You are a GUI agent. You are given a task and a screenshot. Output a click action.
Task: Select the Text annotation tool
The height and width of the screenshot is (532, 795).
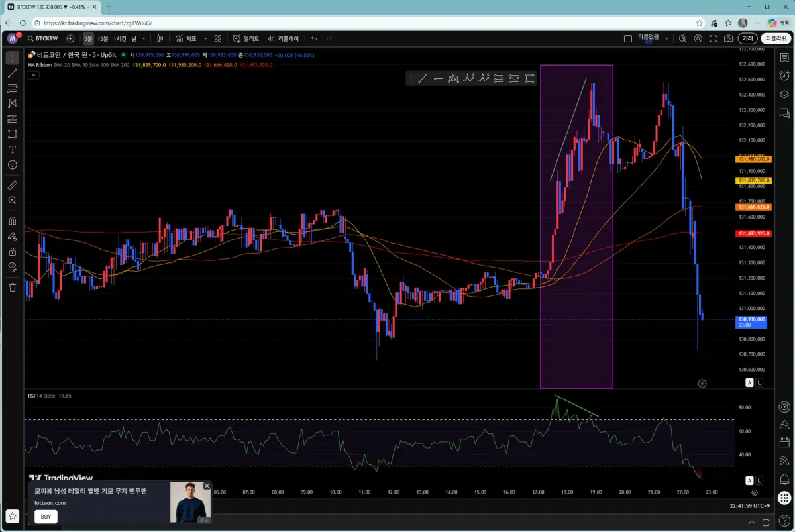coord(12,150)
